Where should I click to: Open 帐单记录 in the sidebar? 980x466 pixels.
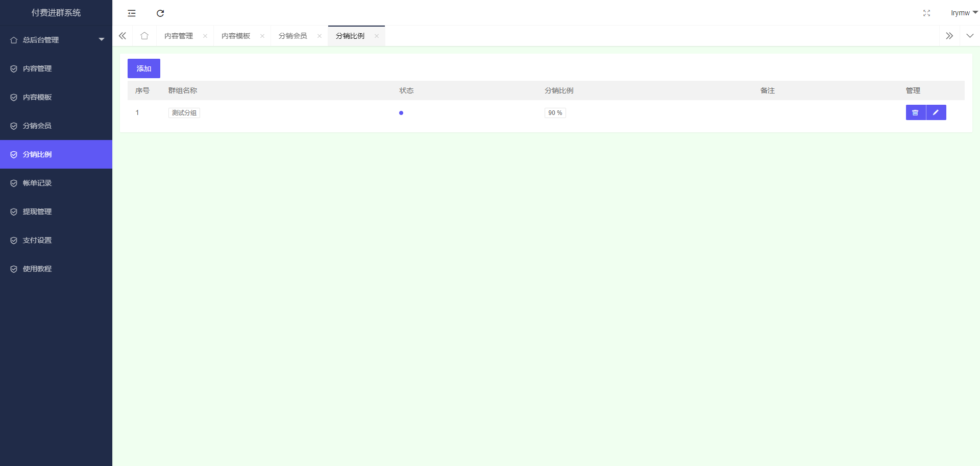pos(37,183)
